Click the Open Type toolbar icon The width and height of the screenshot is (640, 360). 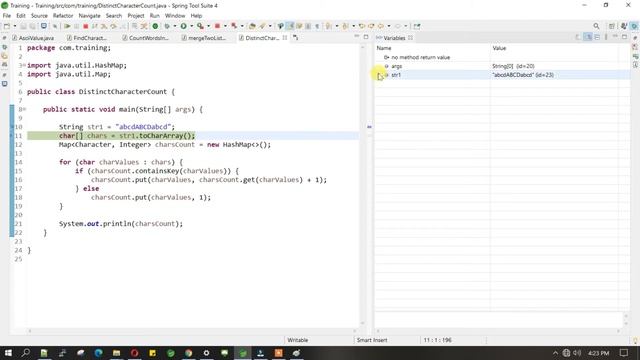pyautogui.click(x=252, y=26)
